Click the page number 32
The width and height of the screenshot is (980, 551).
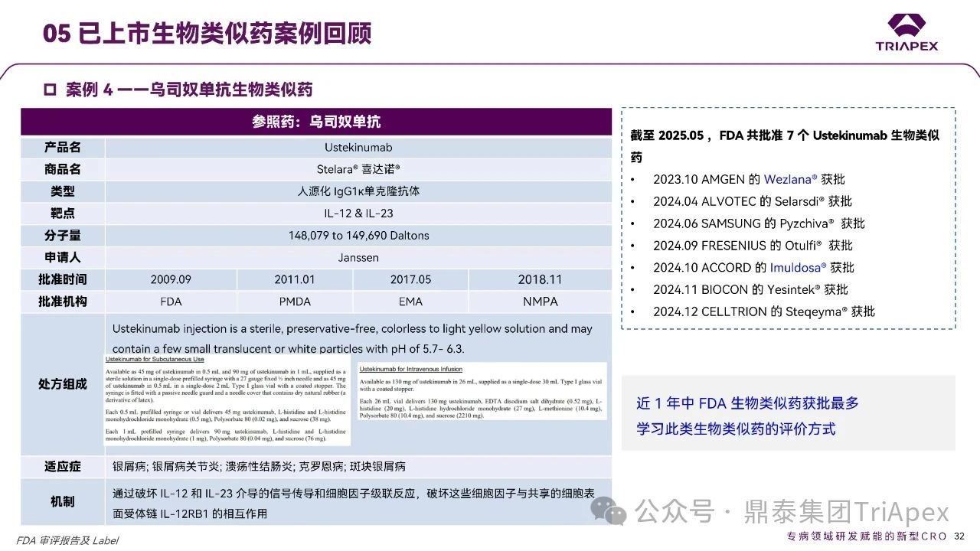[959, 536]
